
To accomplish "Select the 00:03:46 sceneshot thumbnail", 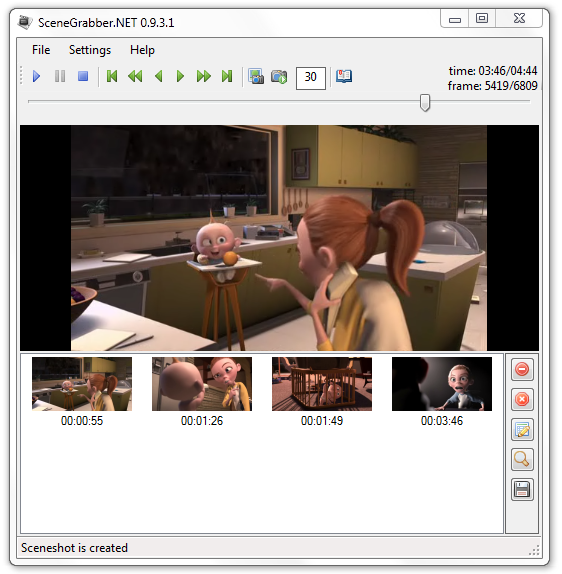I will click(x=442, y=384).
